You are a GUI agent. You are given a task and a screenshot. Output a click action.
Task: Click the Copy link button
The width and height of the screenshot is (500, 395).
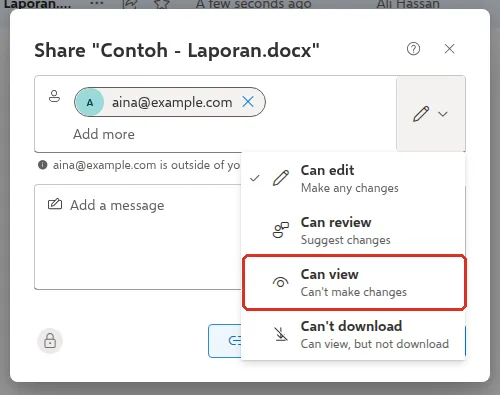[225, 341]
